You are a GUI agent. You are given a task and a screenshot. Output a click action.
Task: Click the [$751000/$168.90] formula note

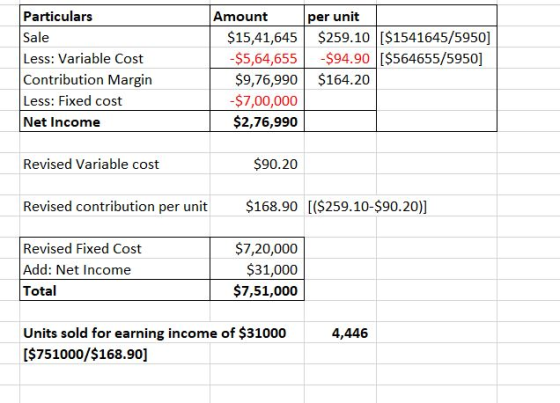[x=85, y=354]
